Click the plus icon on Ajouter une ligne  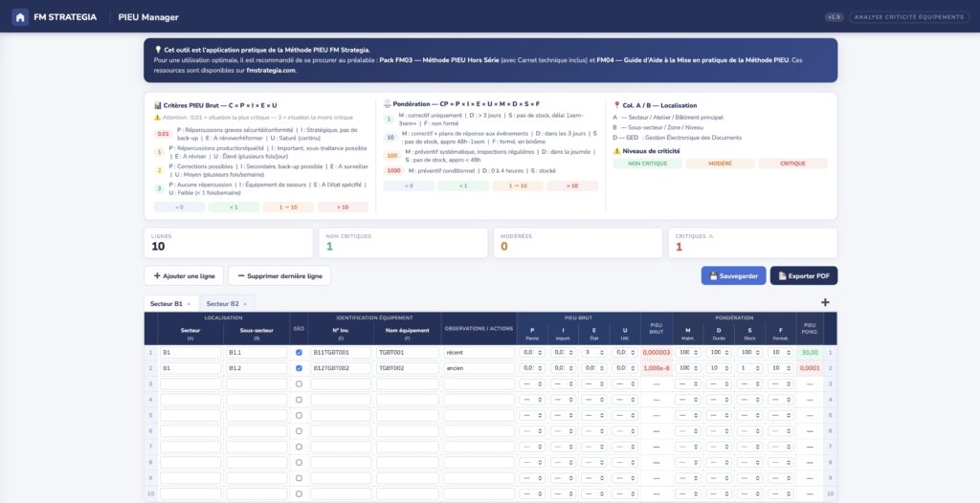pyautogui.click(x=157, y=275)
